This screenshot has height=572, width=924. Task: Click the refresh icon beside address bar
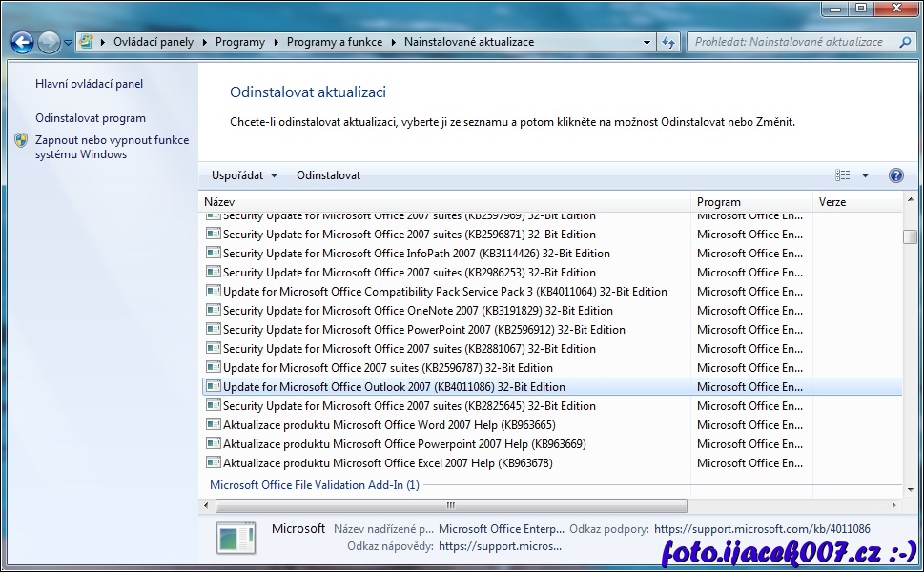tap(668, 42)
